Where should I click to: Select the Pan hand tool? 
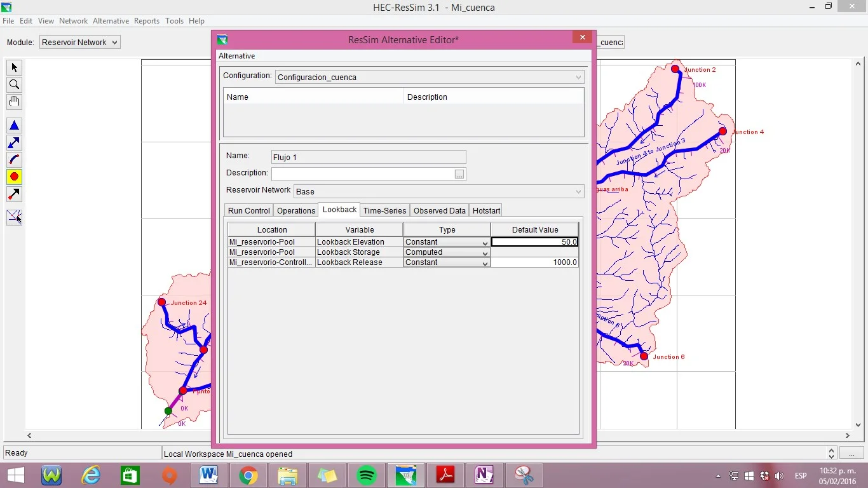[14, 102]
